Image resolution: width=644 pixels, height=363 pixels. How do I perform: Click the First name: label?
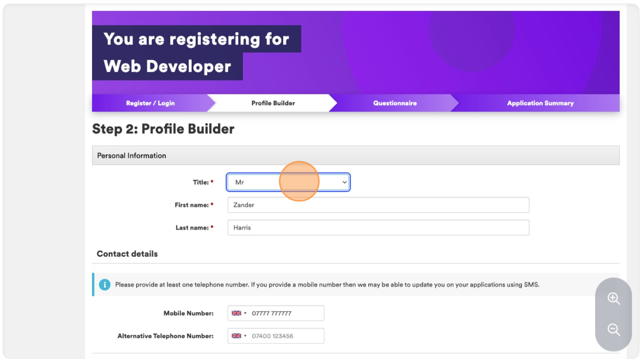(194, 205)
